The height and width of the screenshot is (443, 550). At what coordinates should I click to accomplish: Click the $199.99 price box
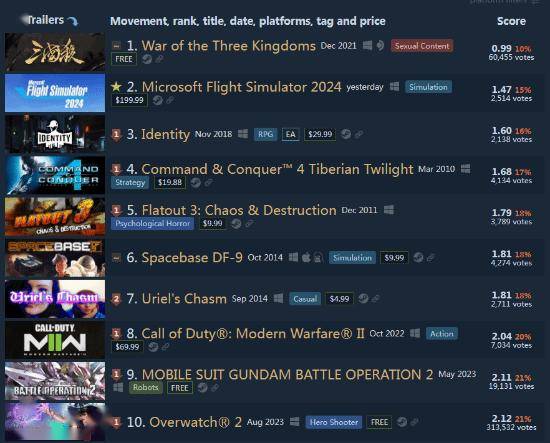129,100
